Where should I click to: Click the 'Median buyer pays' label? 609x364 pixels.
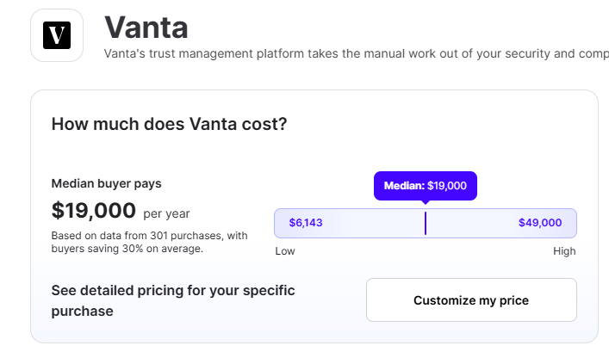click(107, 183)
